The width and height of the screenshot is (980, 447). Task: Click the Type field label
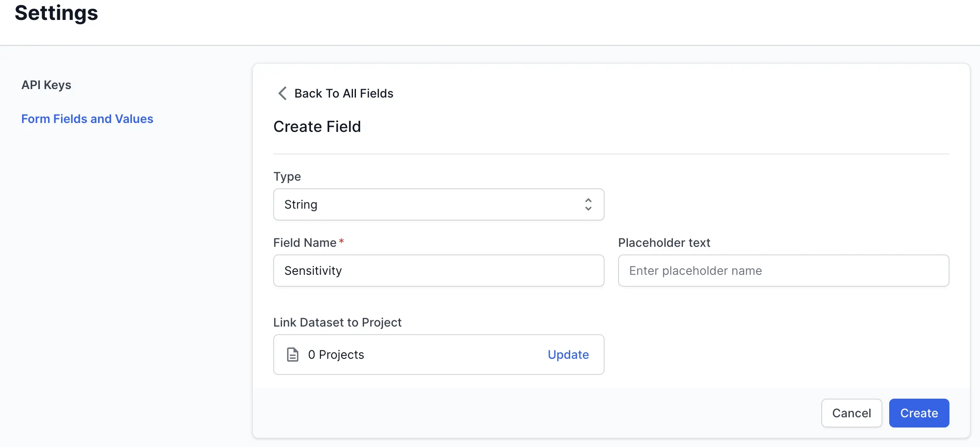(287, 176)
